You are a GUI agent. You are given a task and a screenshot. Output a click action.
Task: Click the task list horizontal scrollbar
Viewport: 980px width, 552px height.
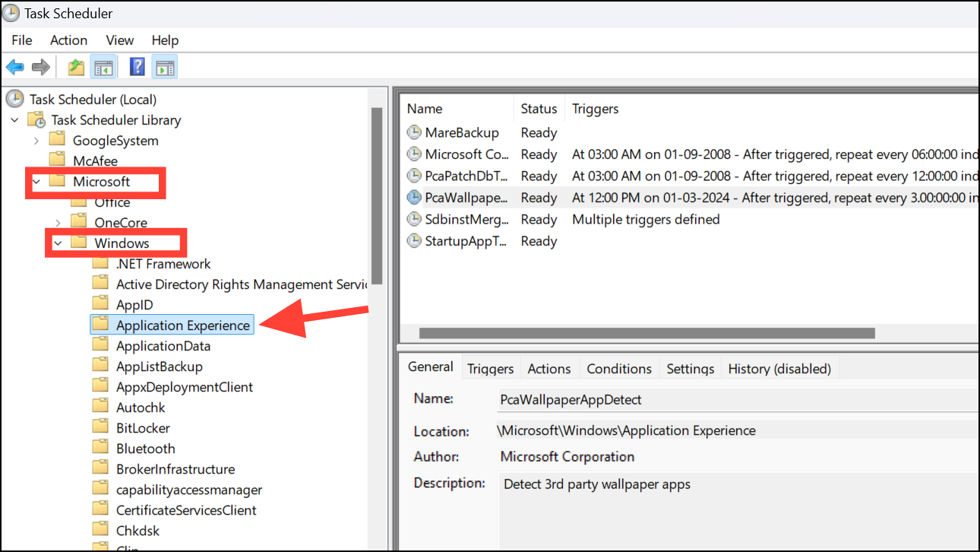coord(646,333)
